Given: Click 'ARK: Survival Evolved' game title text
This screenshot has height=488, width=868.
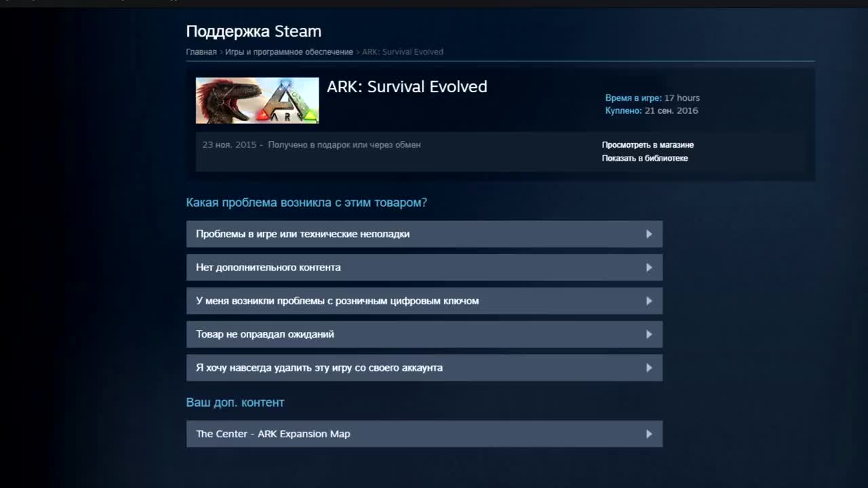Looking at the screenshot, I should click(407, 87).
